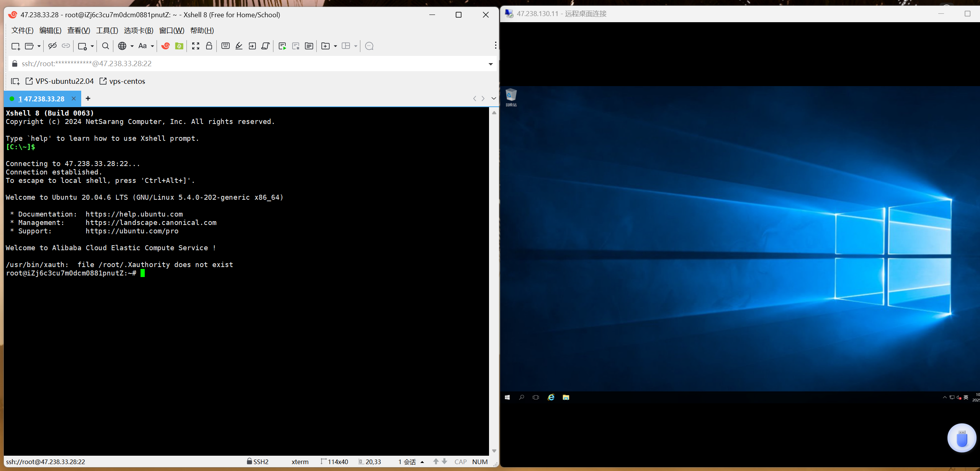Expand the font Aa dropdown arrow

(x=152, y=46)
